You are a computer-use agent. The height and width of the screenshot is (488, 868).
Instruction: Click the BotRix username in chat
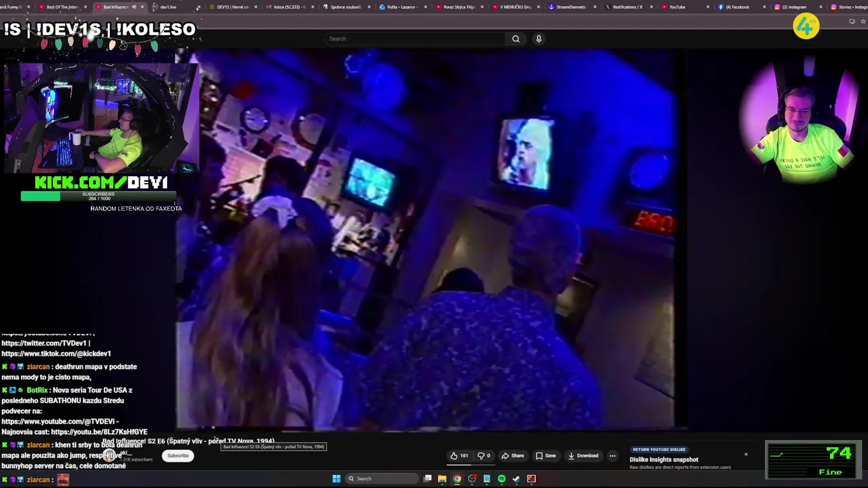click(37, 390)
